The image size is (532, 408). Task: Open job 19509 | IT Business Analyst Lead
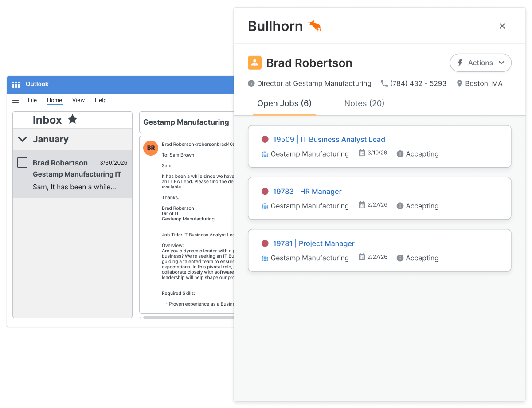pos(329,139)
